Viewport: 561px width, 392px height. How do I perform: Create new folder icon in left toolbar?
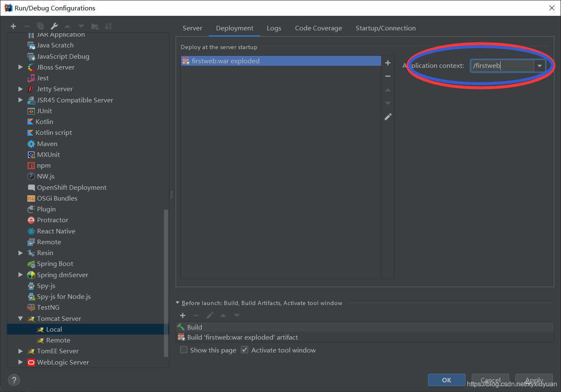pyautogui.click(x=95, y=26)
